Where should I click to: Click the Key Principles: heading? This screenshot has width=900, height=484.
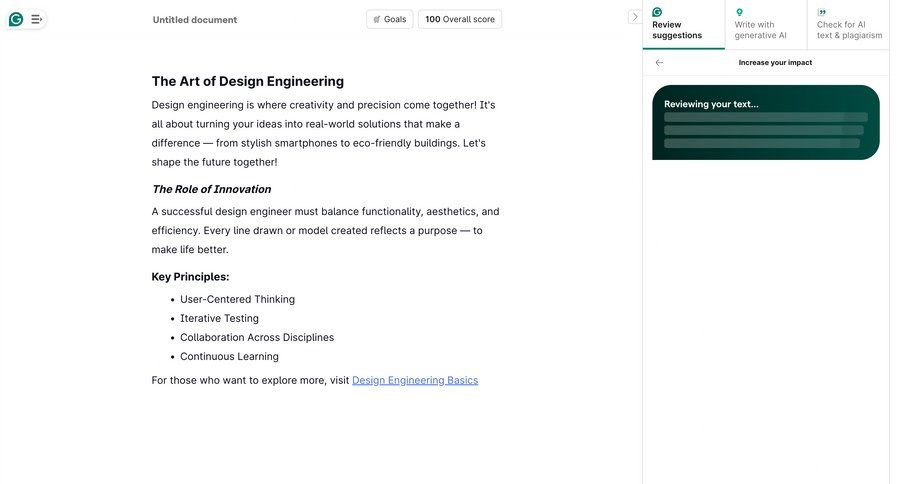pos(191,277)
